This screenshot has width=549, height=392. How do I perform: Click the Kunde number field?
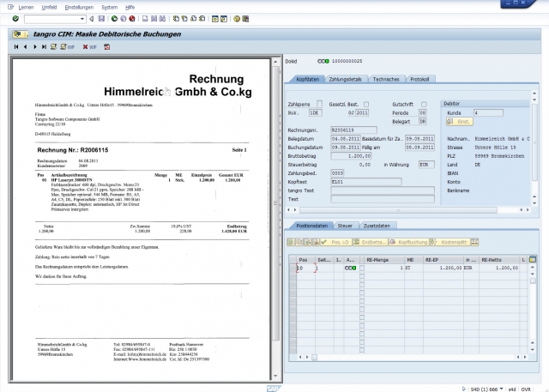click(488, 112)
